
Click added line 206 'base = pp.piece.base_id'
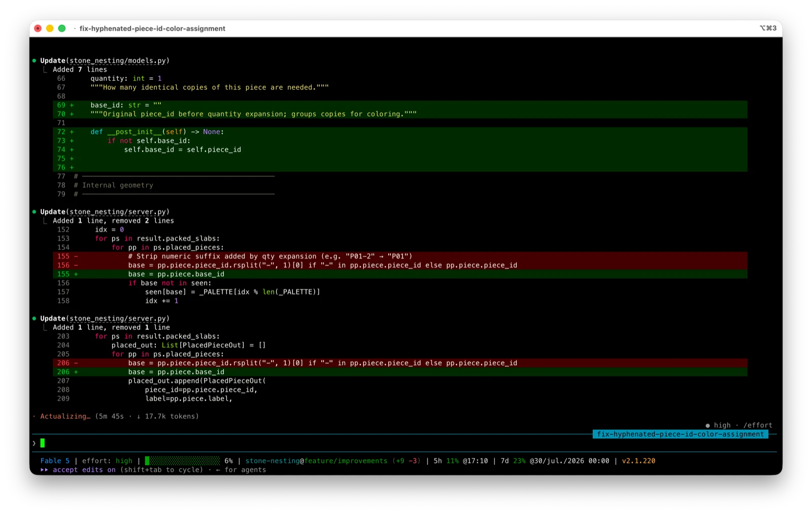400,372
